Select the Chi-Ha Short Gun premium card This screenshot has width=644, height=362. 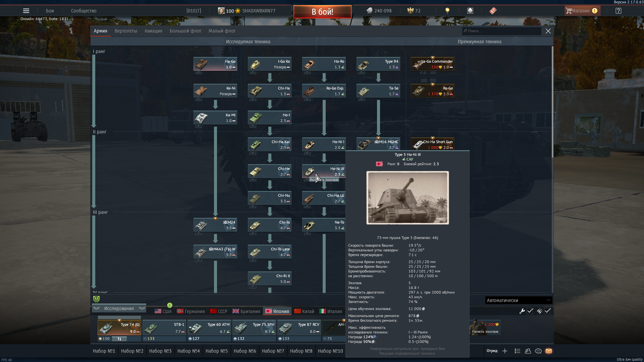click(433, 144)
